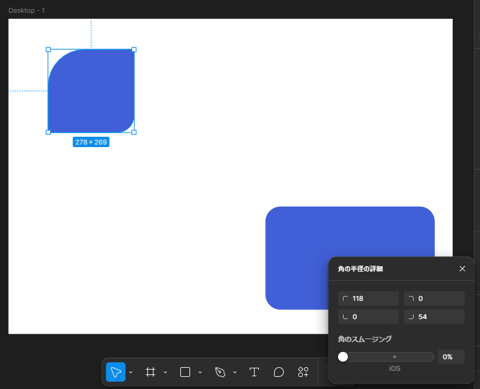Click the top-left corner radius icon
480x389 pixels.
345,298
